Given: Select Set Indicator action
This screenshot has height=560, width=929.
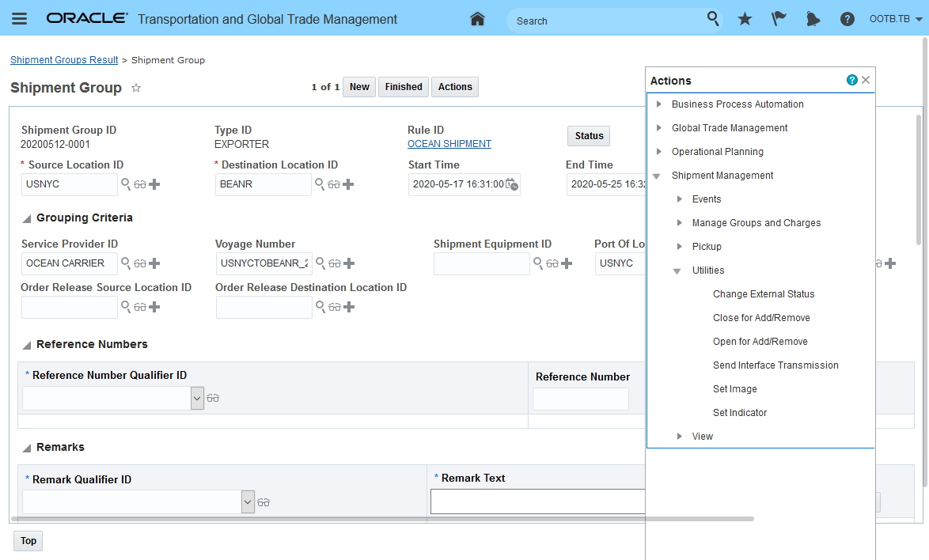Looking at the screenshot, I should pyautogui.click(x=739, y=413).
